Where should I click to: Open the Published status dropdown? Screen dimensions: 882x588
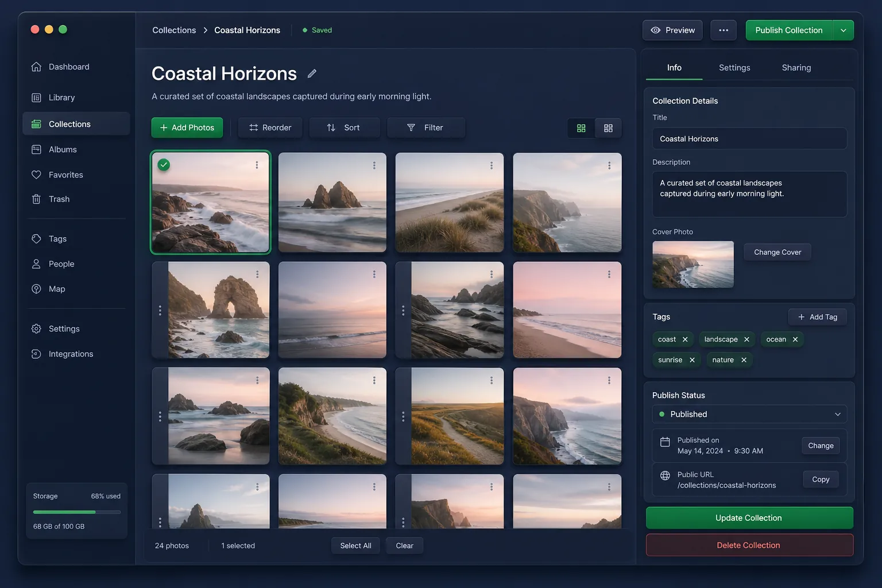coord(749,414)
